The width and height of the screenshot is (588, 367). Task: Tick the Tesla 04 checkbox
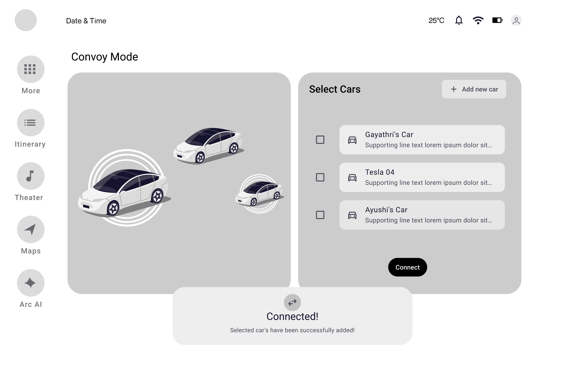(320, 177)
